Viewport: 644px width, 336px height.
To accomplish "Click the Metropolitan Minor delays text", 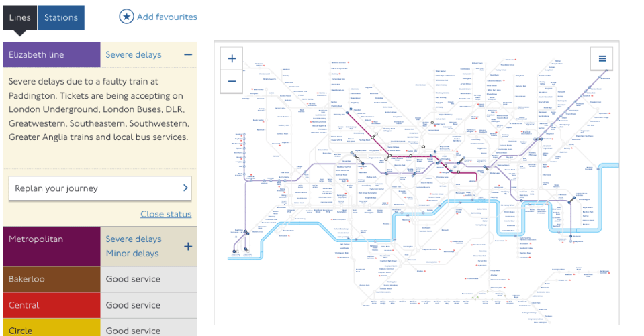I will pyautogui.click(x=132, y=253).
